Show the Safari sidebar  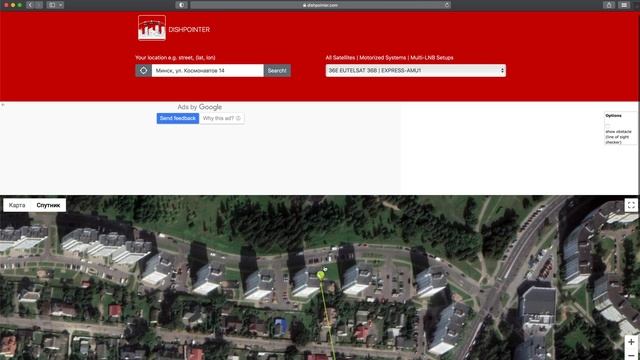(52, 5)
